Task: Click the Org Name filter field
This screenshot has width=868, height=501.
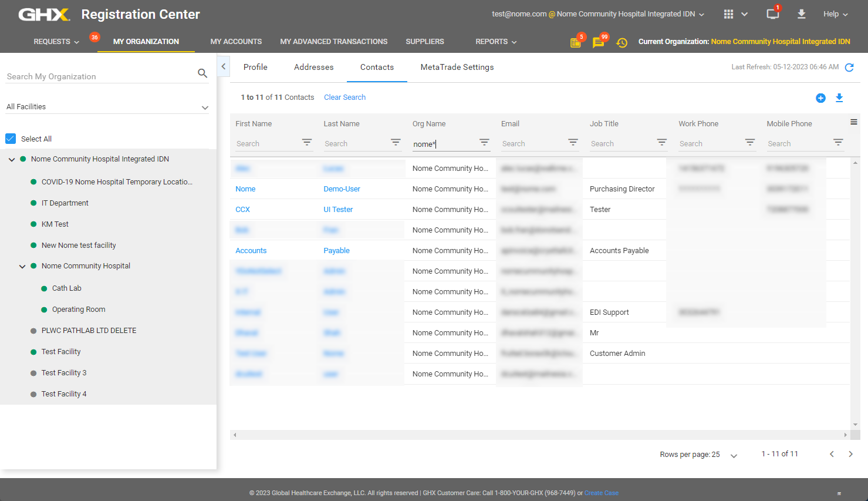Action: [444, 144]
